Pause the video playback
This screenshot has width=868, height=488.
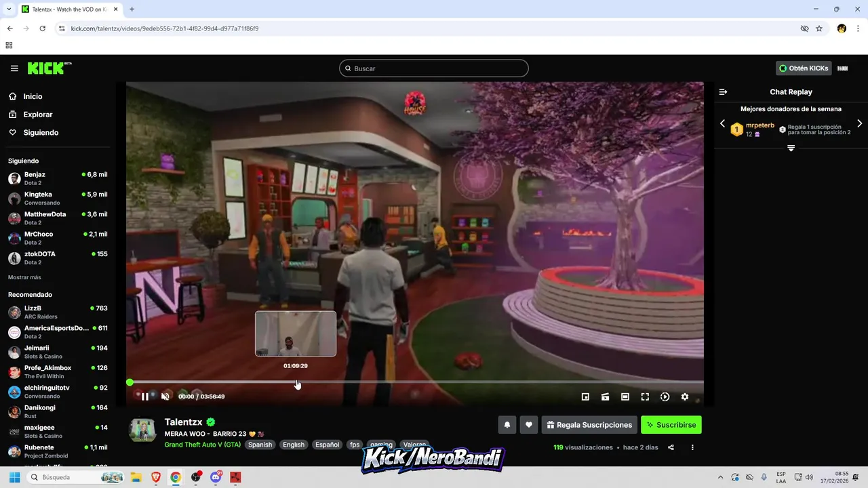[x=144, y=396]
